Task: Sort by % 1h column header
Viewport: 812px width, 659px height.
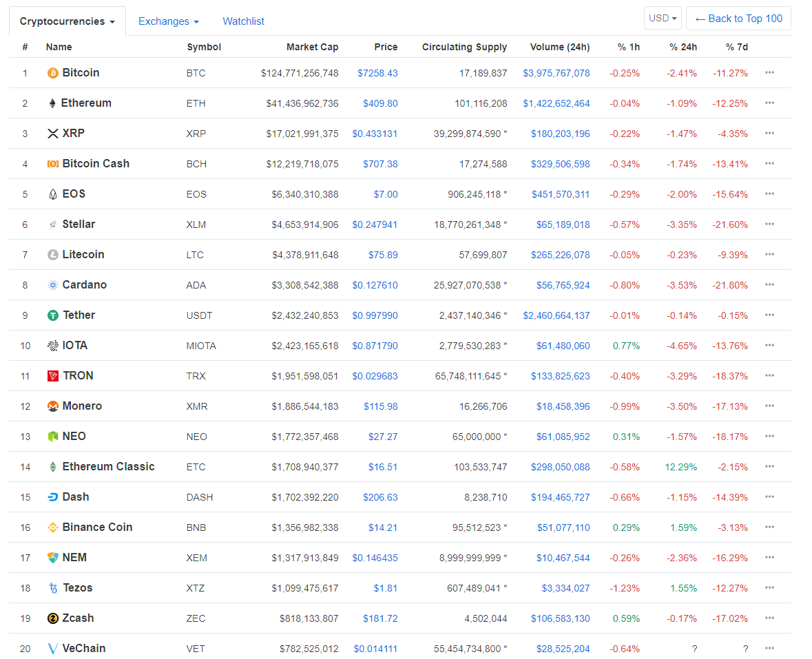Action: 629,47
